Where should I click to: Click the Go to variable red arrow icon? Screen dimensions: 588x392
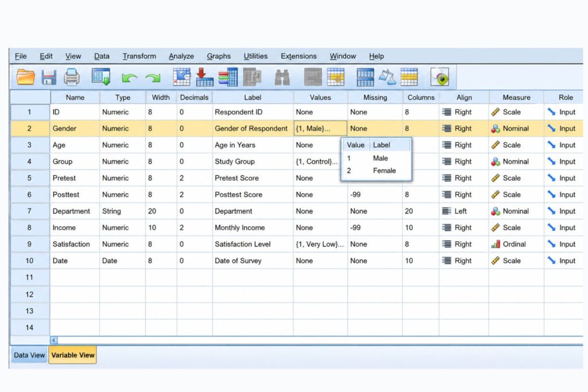pos(204,77)
